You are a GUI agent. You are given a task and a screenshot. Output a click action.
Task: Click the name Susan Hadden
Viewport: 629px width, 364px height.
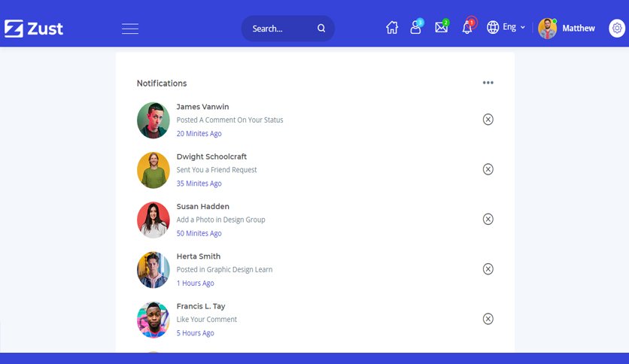pos(203,207)
